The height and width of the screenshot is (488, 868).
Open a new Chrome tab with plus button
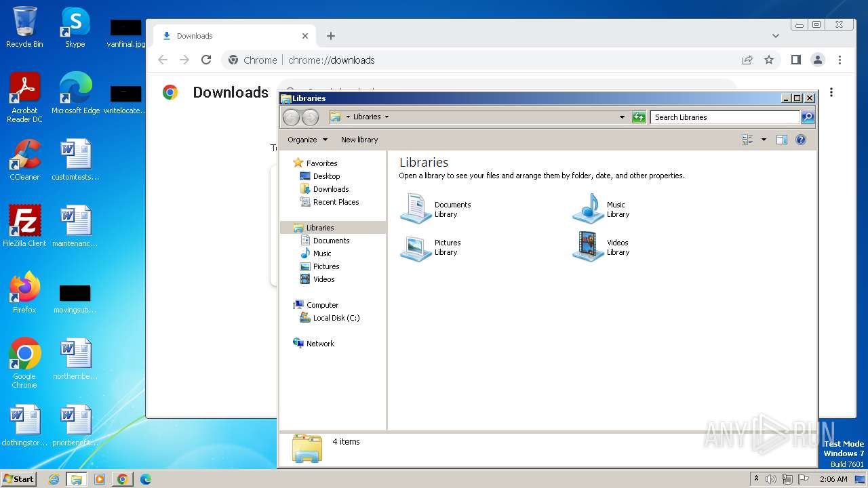[x=331, y=36]
